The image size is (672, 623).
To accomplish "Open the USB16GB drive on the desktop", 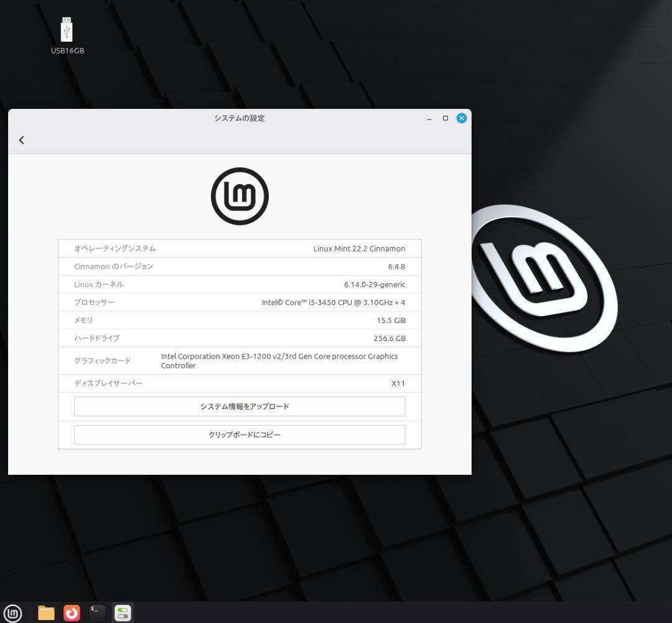I will pos(66,30).
